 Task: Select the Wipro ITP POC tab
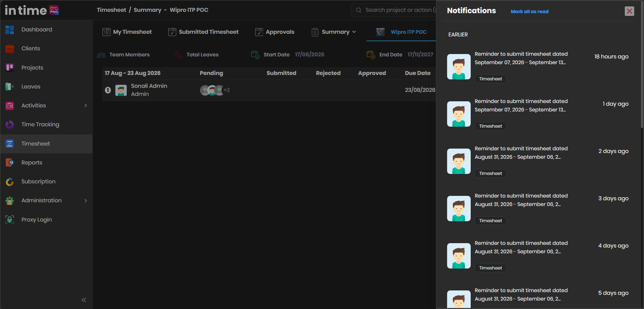(x=401, y=32)
